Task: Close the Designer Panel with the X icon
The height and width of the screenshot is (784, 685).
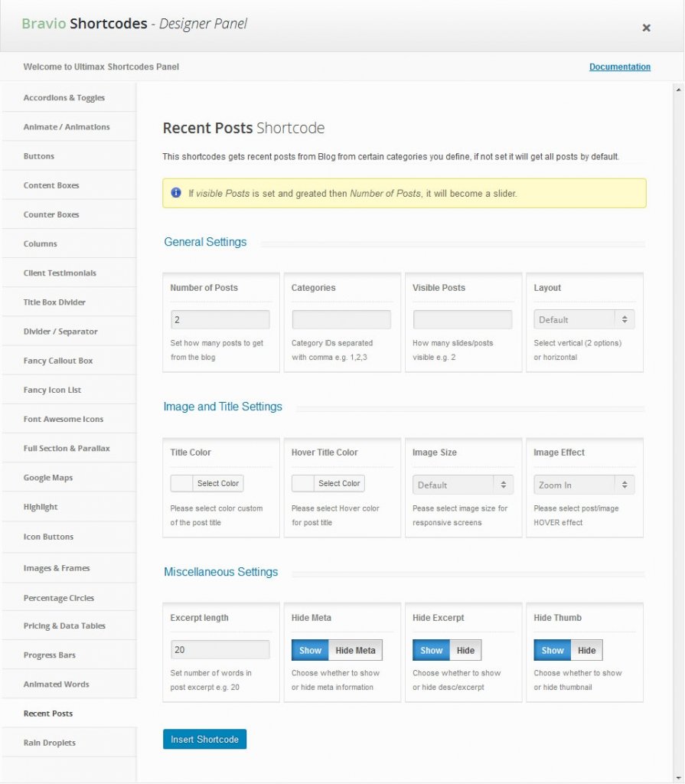Action: click(646, 28)
